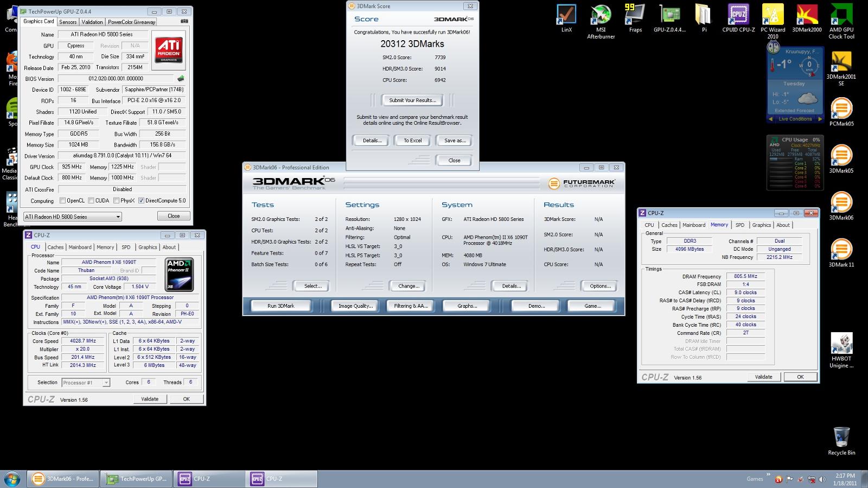
Task: Open Image Quality settings
Action: 355,306
